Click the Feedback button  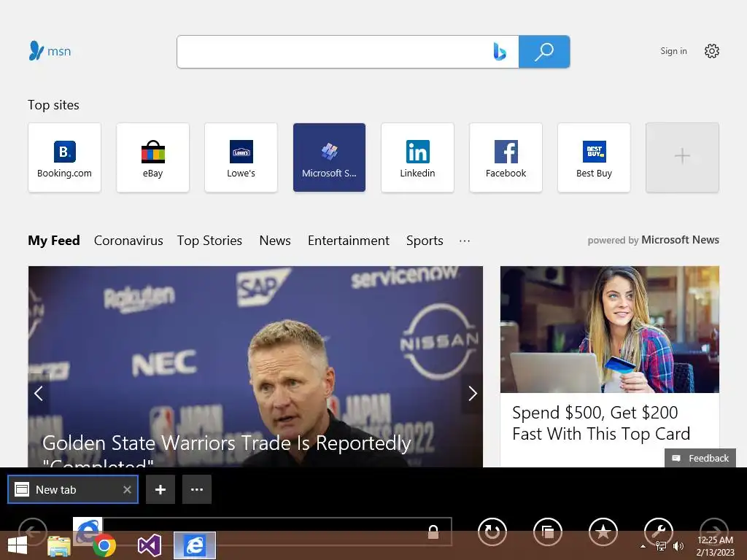(700, 458)
